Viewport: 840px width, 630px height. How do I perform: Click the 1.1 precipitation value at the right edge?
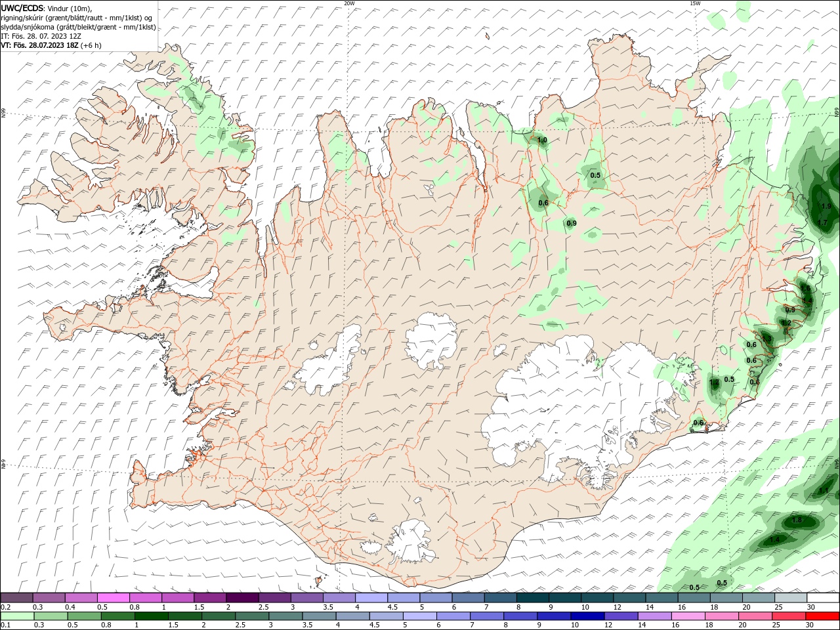824,490
